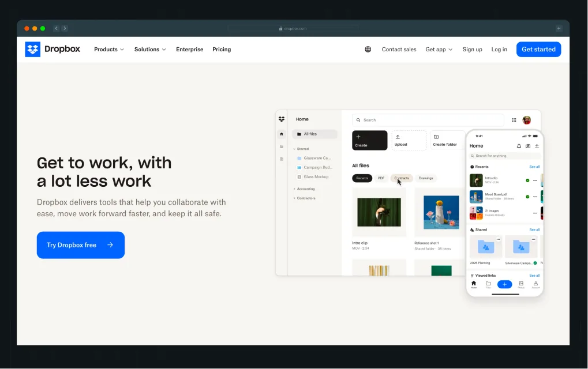The height and width of the screenshot is (369, 588).
Task: Open the Glass Mockup starred item
Action: pos(313,177)
